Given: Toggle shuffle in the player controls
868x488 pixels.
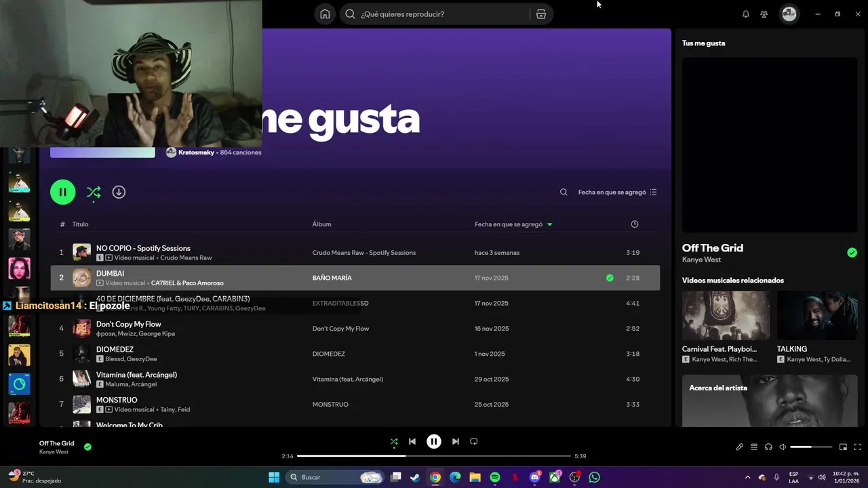Looking at the screenshot, I should 394,441.
